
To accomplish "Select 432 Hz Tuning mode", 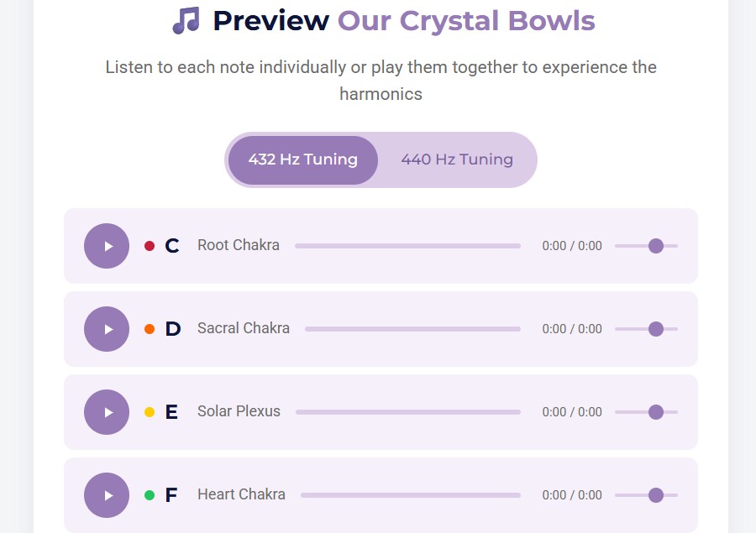I will [x=302, y=159].
